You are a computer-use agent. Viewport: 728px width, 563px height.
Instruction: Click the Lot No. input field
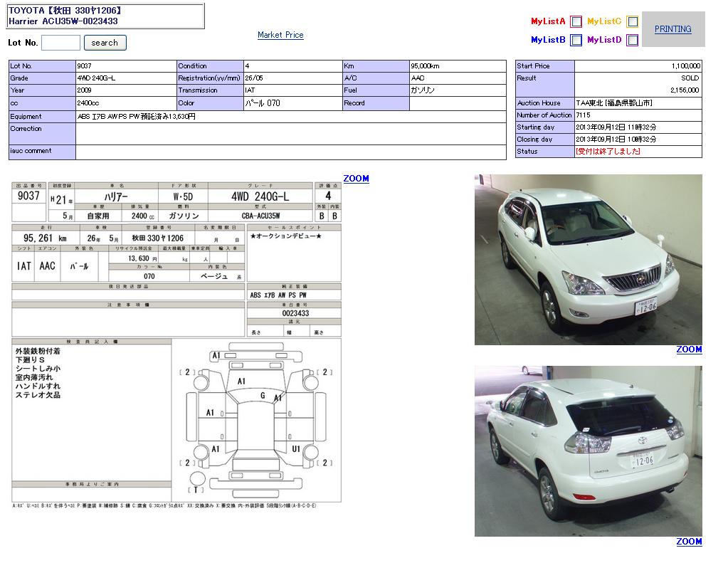click(60, 43)
